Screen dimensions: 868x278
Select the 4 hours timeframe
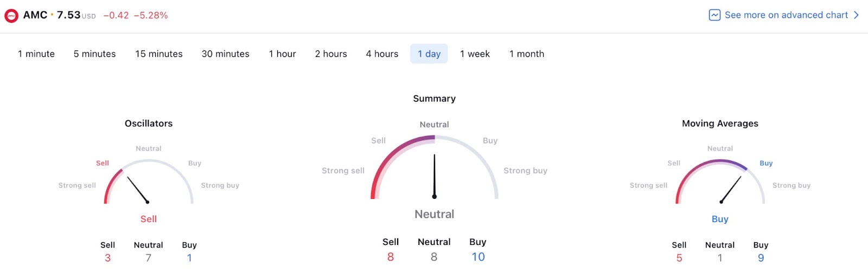click(x=382, y=54)
